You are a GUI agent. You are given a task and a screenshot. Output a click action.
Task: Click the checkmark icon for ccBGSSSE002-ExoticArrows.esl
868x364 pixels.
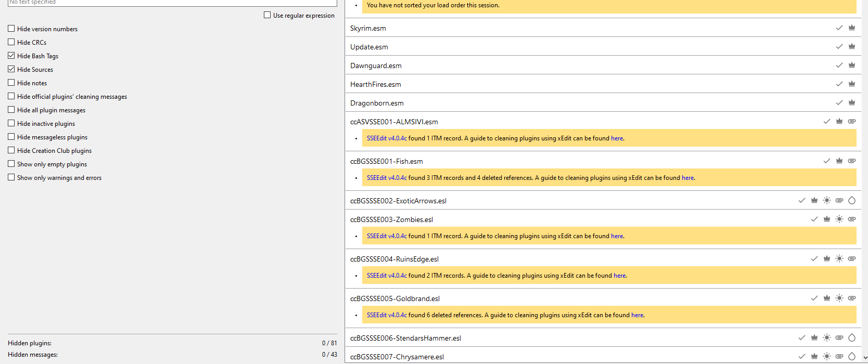coord(802,201)
